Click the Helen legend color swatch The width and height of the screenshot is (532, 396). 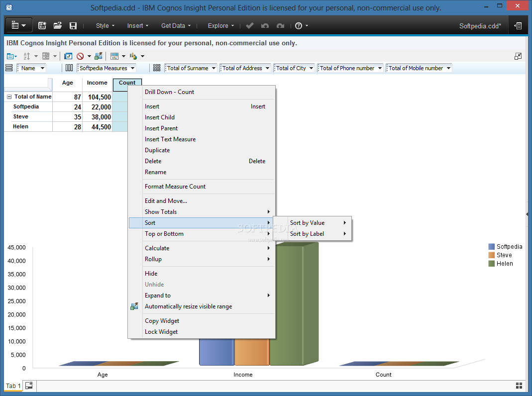(491, 264)
